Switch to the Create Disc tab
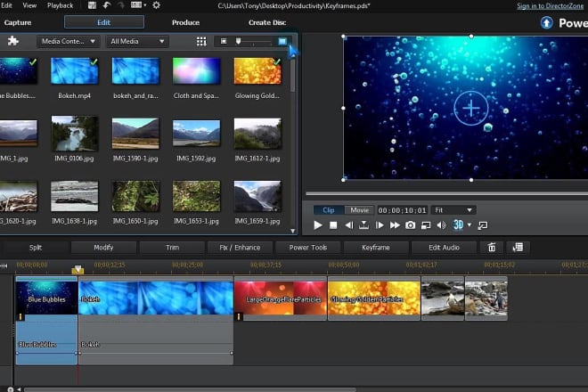The height and width of the screenshot is (392, 588). click(x=267, y=22)
